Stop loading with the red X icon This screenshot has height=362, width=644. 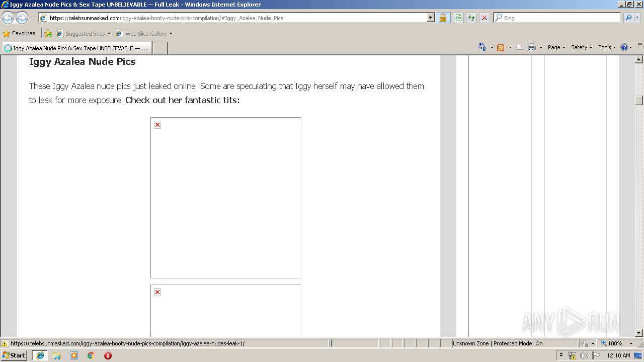(484, 18)
